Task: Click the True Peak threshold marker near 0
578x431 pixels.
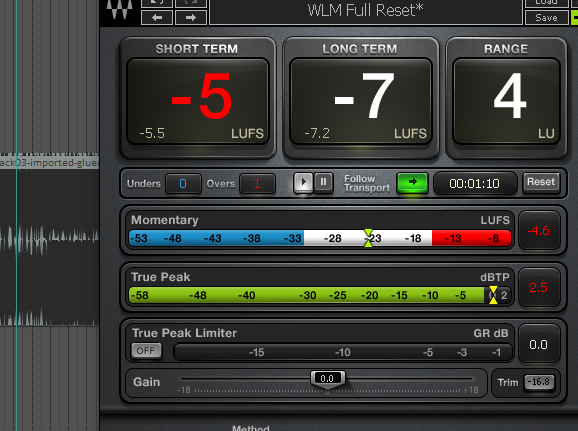Action: pyautogui.click(x=493, y=295)
